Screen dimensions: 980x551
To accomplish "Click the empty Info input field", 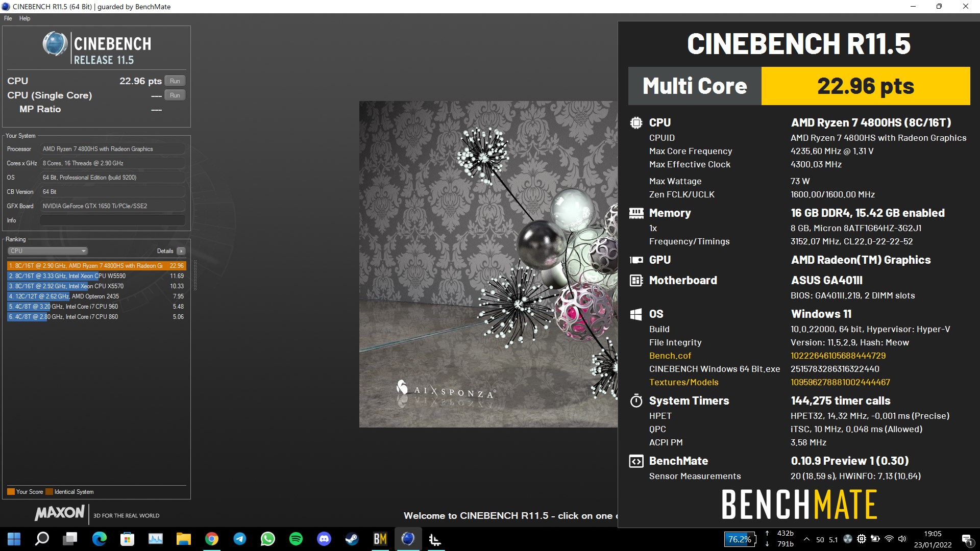I will [x=112, y=220].
